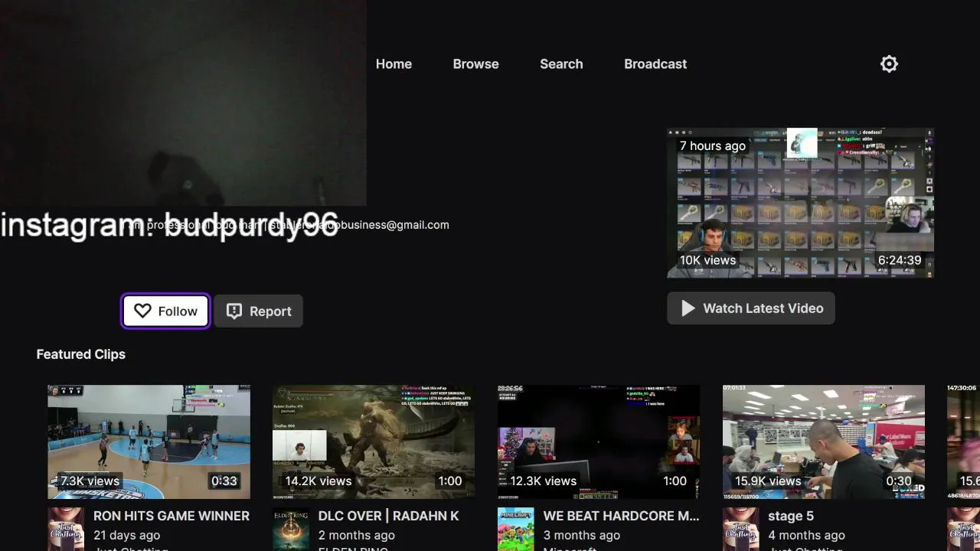Click Just Chatting icon beside stage 5

tap(741, 529)
